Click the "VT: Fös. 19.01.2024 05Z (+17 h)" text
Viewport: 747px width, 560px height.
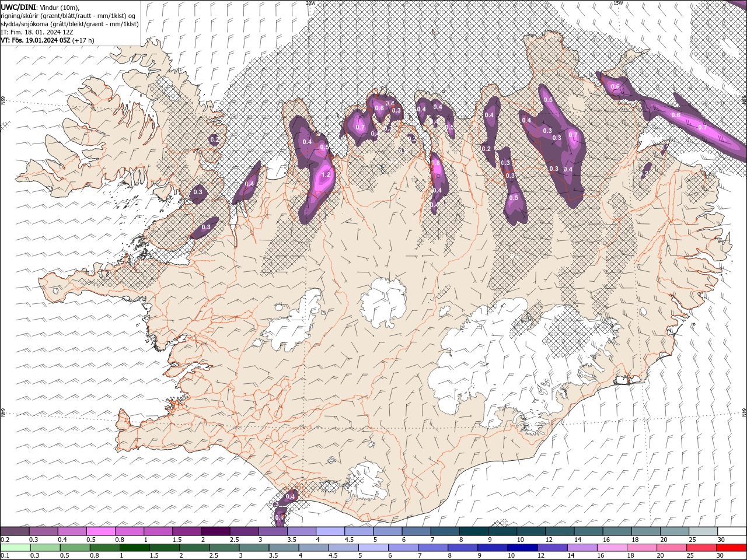pyautogui.click(x=47, y=40)
